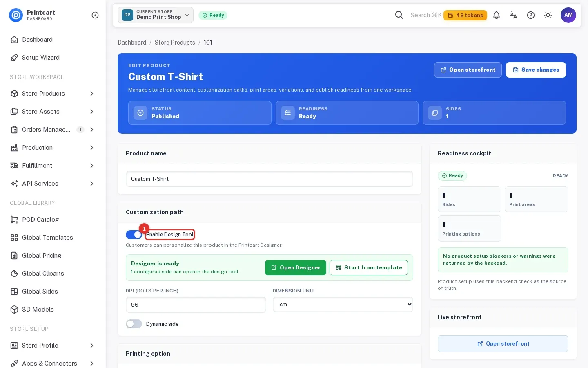Toggle the Dynamic side switch

coord(134,324)
